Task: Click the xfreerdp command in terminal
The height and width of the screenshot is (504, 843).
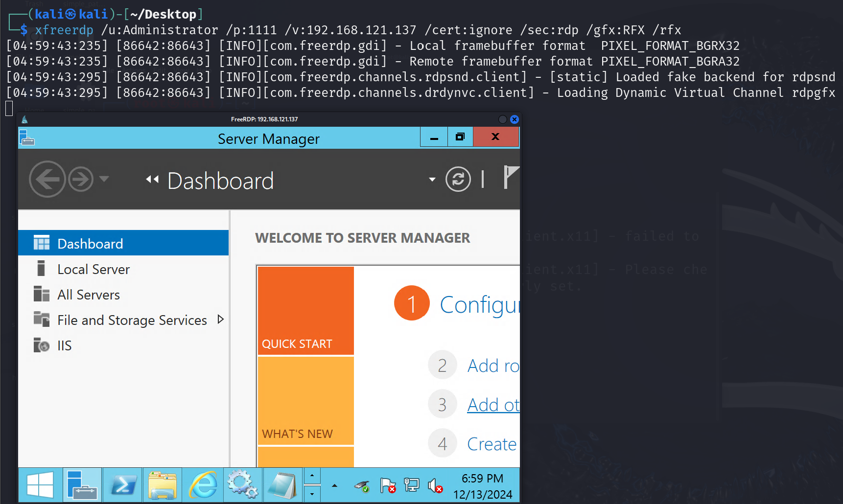Action: [x=64, y=30]
